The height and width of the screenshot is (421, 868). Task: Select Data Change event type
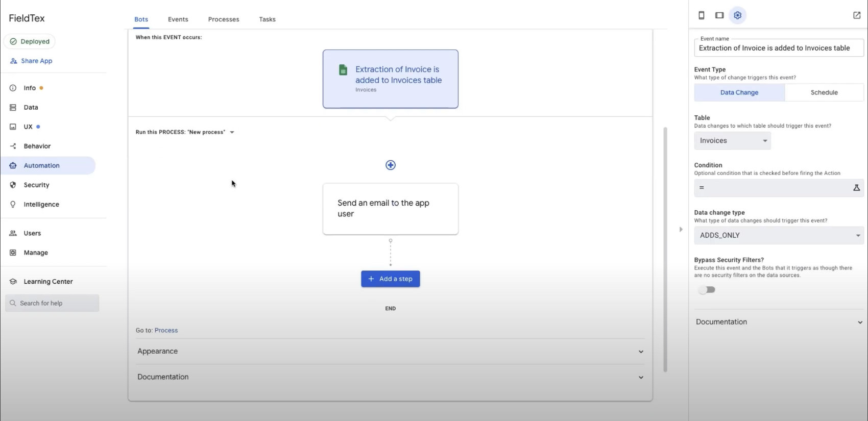(x=739, y=92)
